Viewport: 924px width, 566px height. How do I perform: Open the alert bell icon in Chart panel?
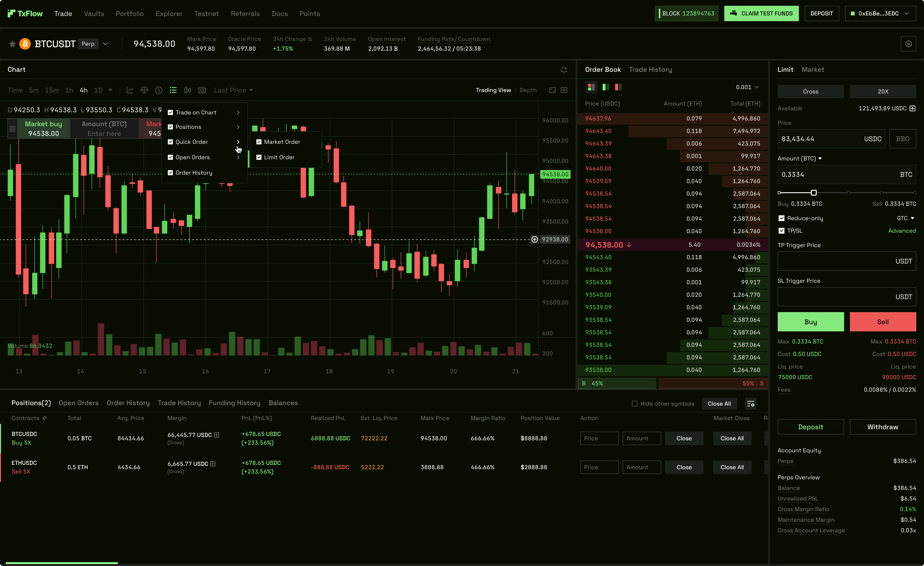(564, 70)
